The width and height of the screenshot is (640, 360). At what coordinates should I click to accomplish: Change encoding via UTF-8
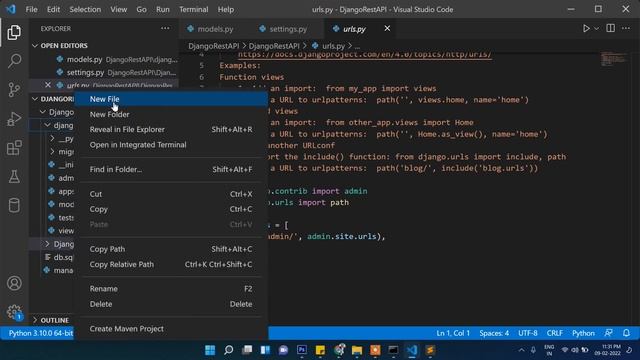[x=528, y=333]
